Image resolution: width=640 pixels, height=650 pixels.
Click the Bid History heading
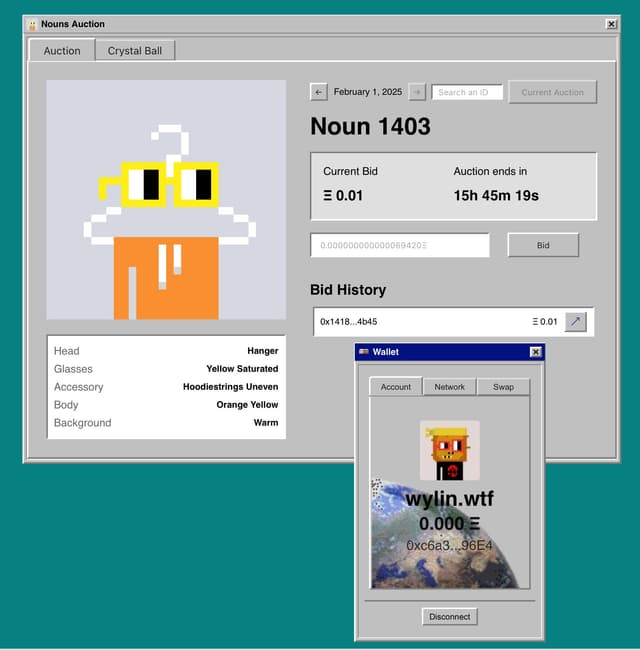point(348,290)
